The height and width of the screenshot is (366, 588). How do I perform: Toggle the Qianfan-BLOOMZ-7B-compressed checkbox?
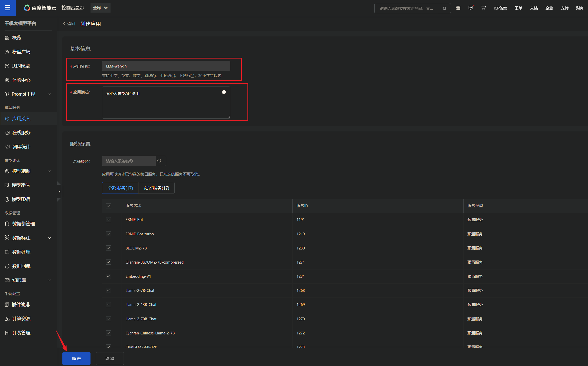pos(108,262)
